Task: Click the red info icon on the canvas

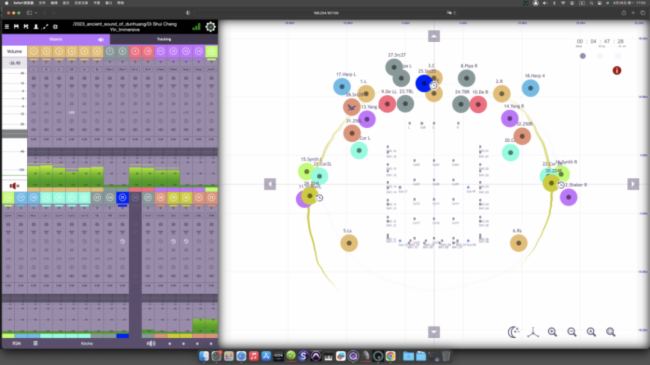Action: click(617, 71)
